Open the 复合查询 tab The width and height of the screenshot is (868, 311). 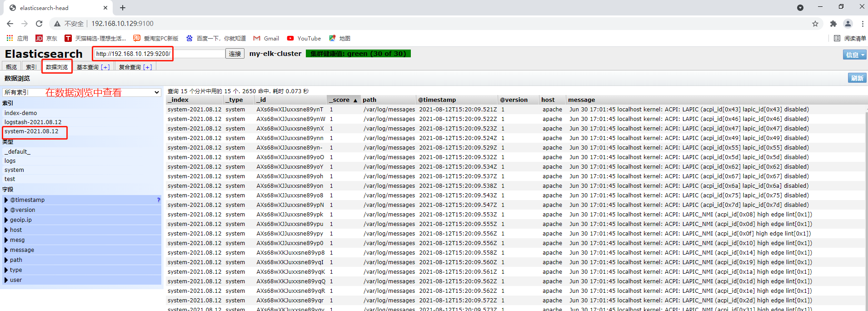click(130, 67)
